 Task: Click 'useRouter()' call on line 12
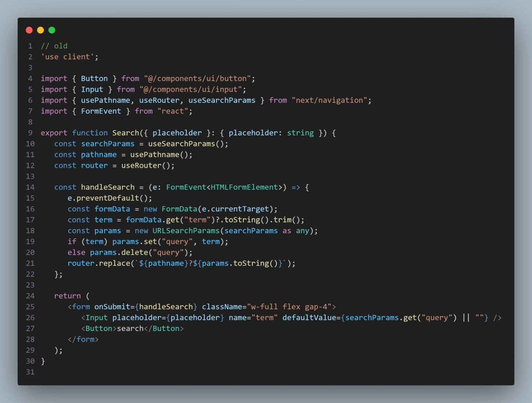(x=146, y=165)
